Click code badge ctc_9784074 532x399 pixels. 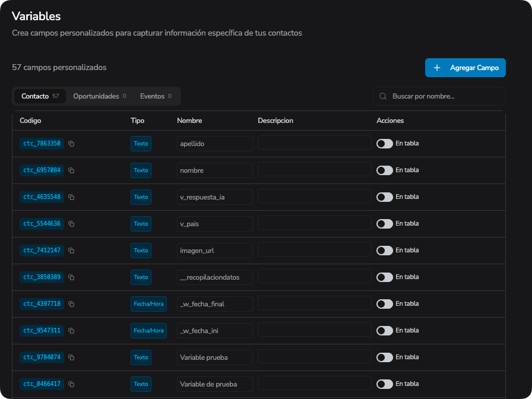[x=42, y=357]
